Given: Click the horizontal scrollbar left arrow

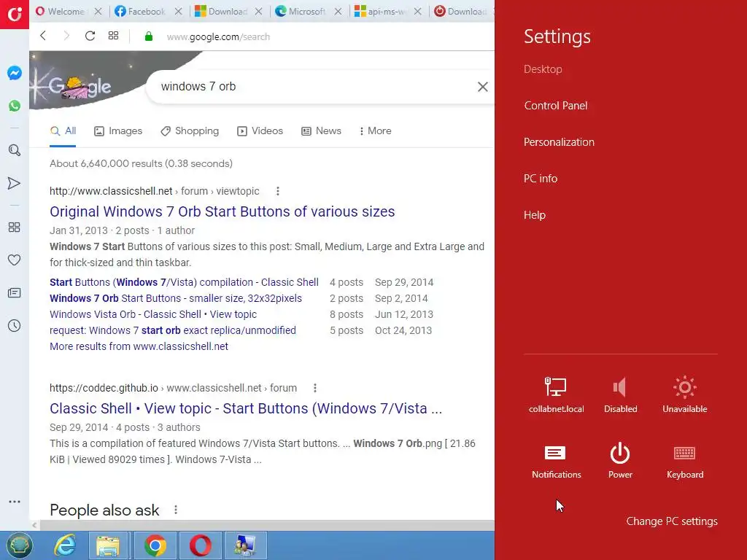Looking at the screenshot, I should click(x=34, y=525).
